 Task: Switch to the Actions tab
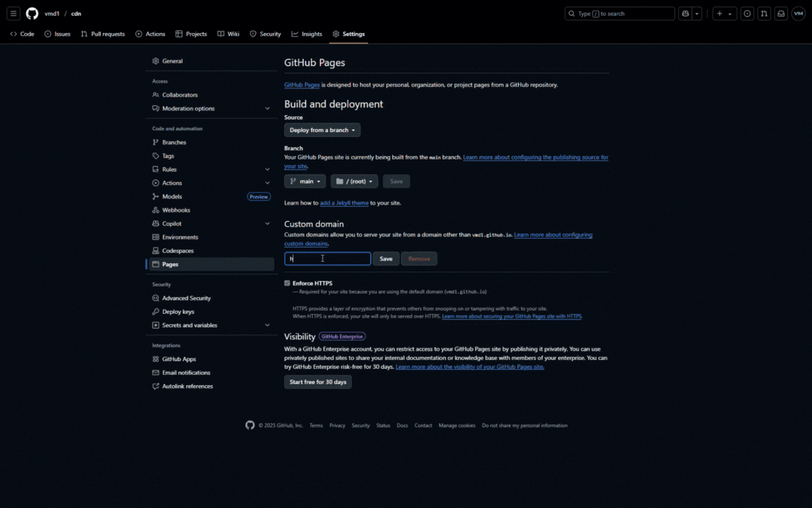click(150, 34)
